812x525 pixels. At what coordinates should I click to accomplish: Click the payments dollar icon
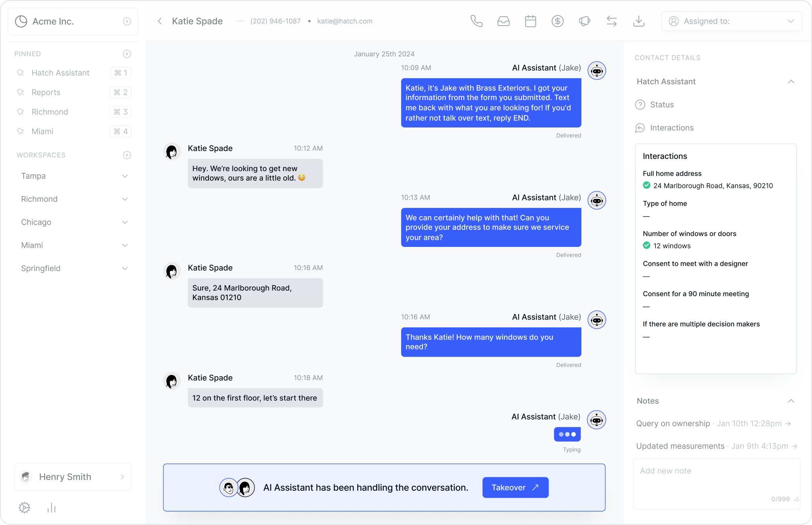coord(557,21)
